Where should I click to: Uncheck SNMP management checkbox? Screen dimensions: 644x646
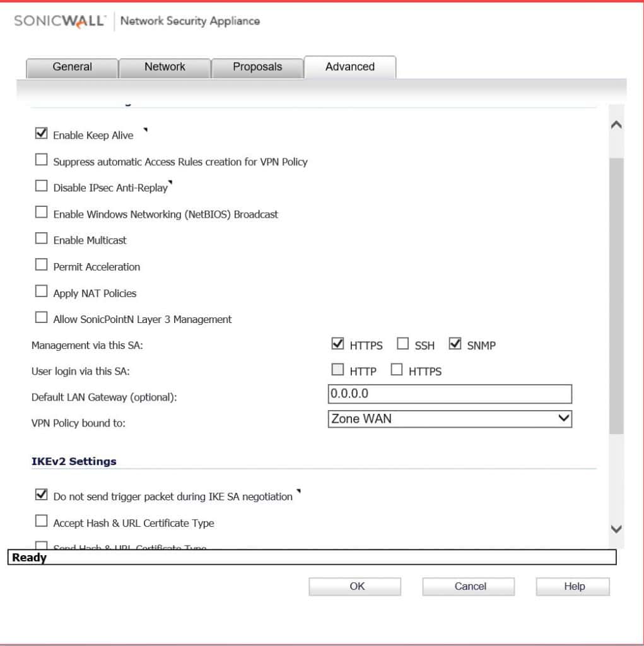(455, 344)
